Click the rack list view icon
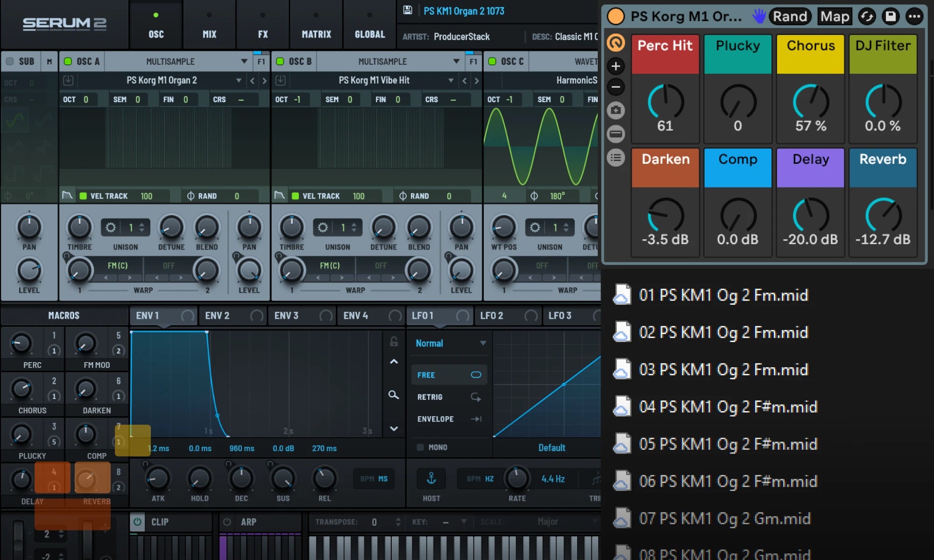Viewport: 934px width, 560px height. [616, 158]
